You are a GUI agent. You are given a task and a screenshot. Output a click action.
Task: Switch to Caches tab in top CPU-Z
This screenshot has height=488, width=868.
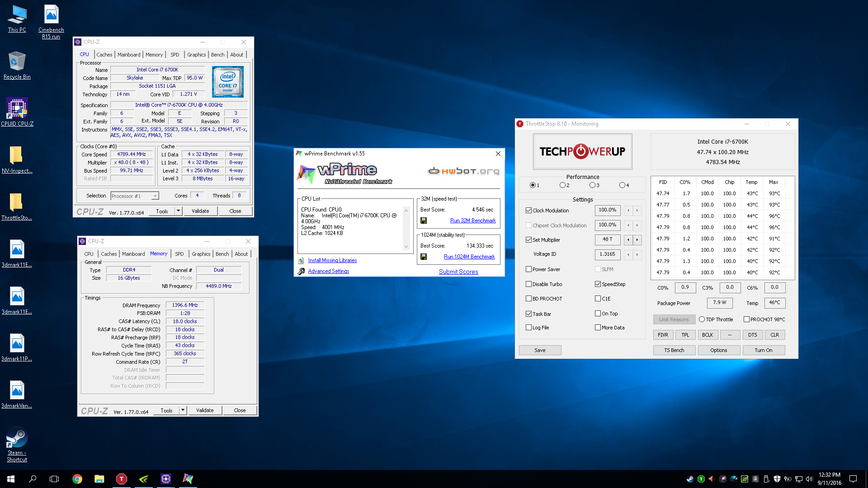point(104,55)
